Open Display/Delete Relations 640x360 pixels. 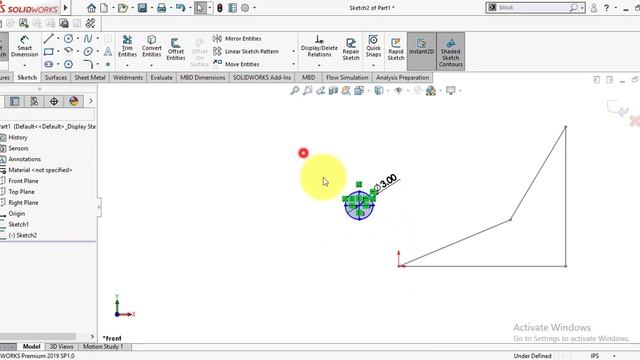pos(319,46)
